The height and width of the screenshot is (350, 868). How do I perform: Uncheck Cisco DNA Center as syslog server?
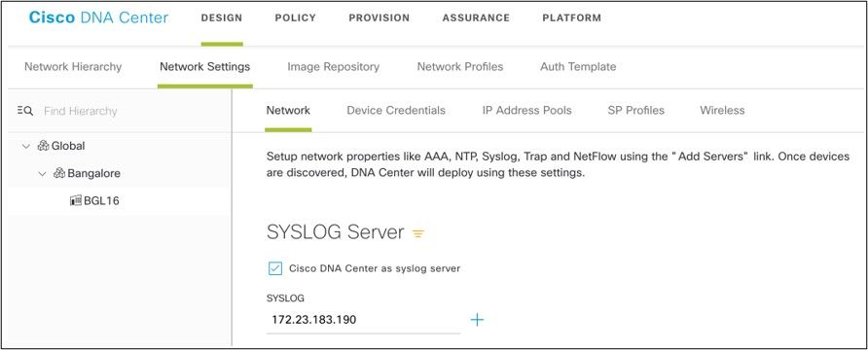click(274, 268)
